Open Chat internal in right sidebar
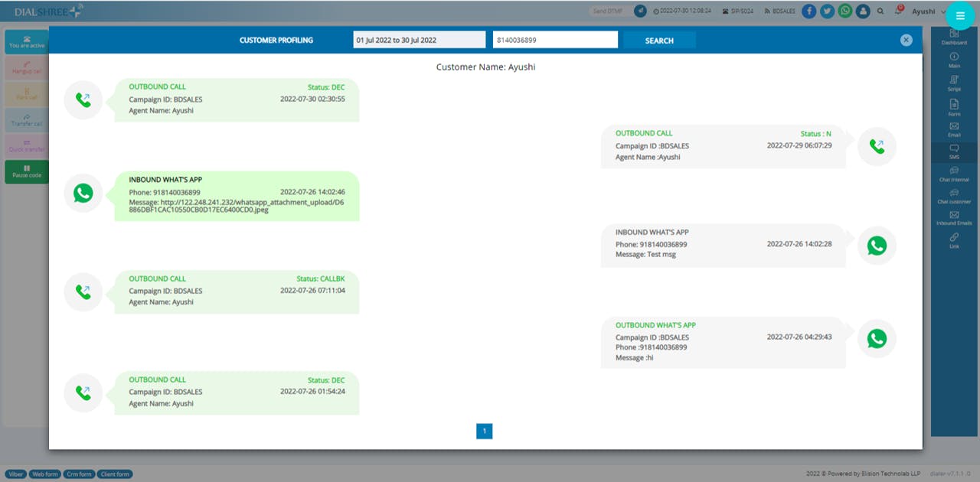This screenshot has width=980, height=482. click(954, 174)
